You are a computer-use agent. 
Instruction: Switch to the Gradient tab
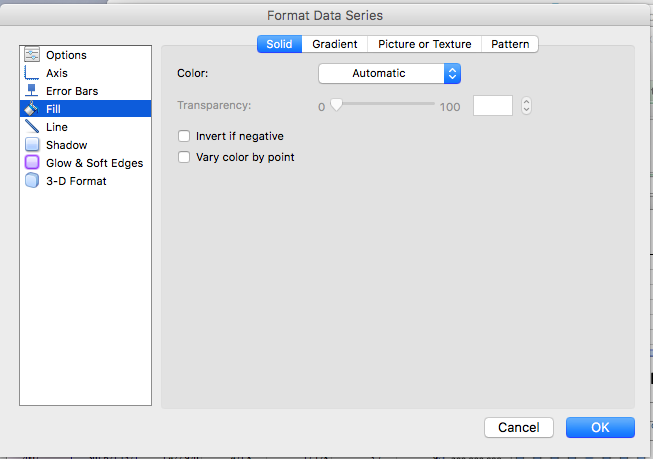pos(334,44)
